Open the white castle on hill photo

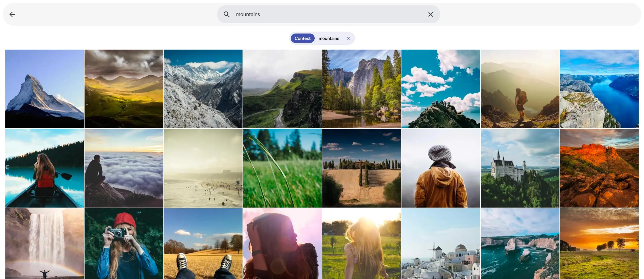pyautogui.click(x=520, y=168)
